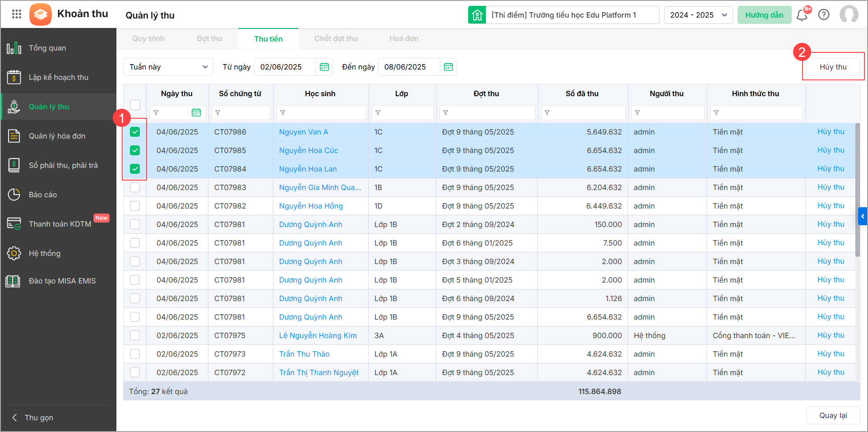Open the 2024 - 2025 school year dropdown
The height and width of the screenshot is (432, 868).
pyautogui.click(x=697, y=15)
